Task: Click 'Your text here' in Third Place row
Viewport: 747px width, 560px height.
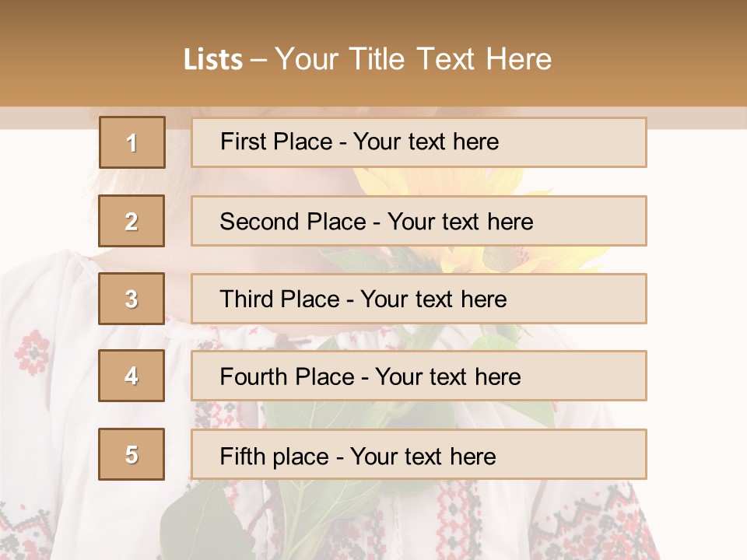Action: tap(433, 299)
